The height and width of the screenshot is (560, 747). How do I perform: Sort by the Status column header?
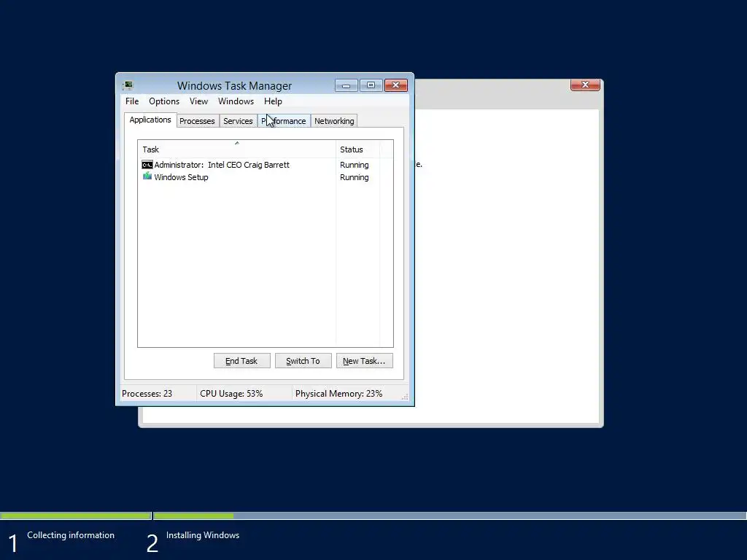tap(357, 149)
